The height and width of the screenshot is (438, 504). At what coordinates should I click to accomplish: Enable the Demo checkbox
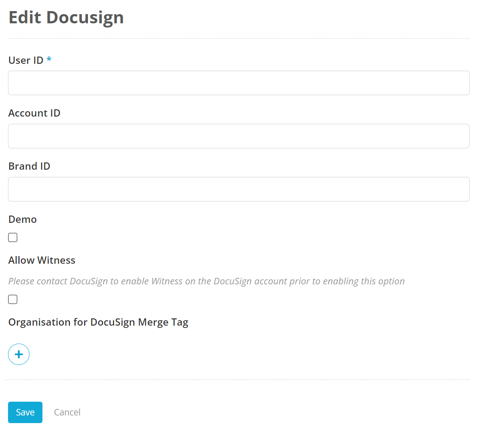13,237
